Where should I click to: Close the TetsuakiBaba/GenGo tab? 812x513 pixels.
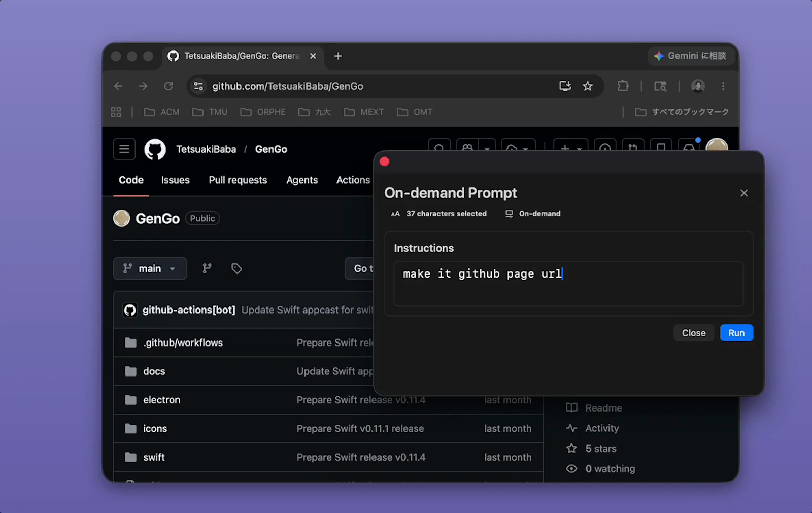[313, 56]
